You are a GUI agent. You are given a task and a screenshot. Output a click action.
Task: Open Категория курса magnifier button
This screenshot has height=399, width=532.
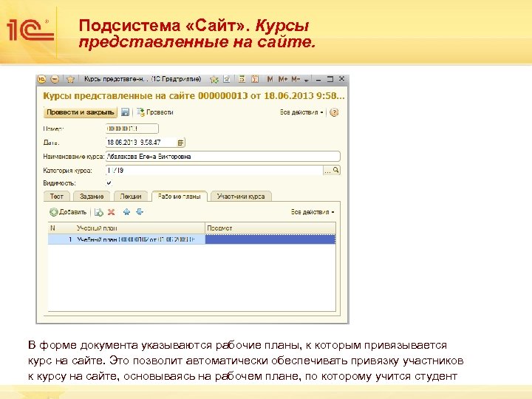tap(336, 171)
